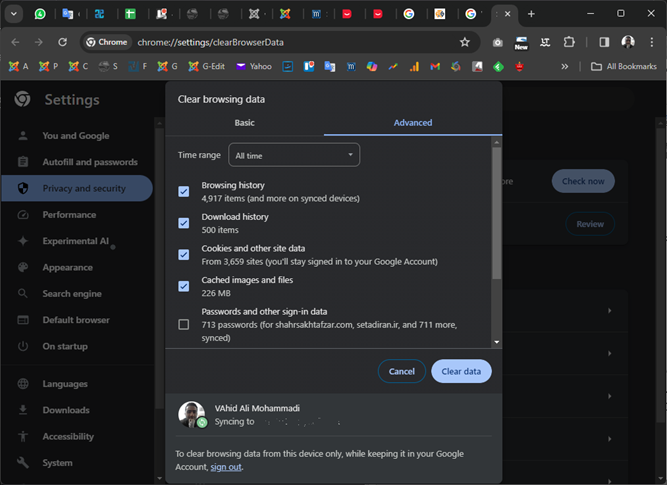The width and height of the screenshot is (667, 485).
Task: Click the sign out link
Action: [x=226, y=467]
